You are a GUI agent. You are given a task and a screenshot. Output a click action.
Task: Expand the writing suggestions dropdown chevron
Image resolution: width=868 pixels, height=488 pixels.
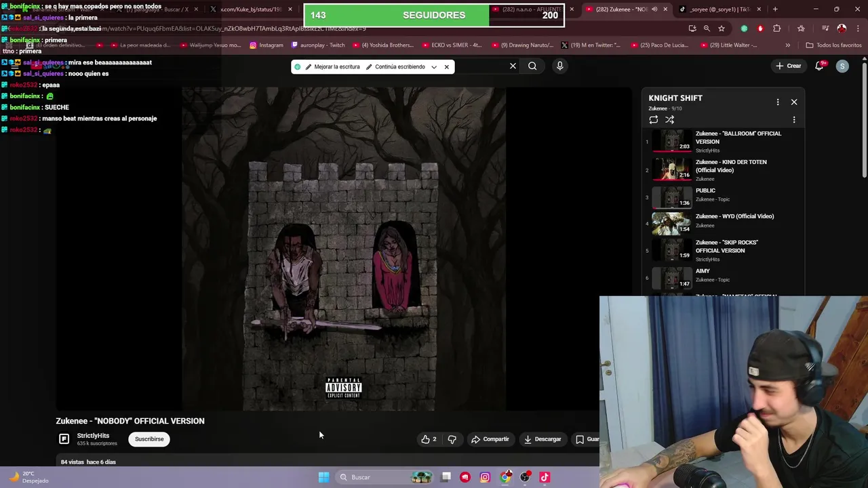[434, 67]
